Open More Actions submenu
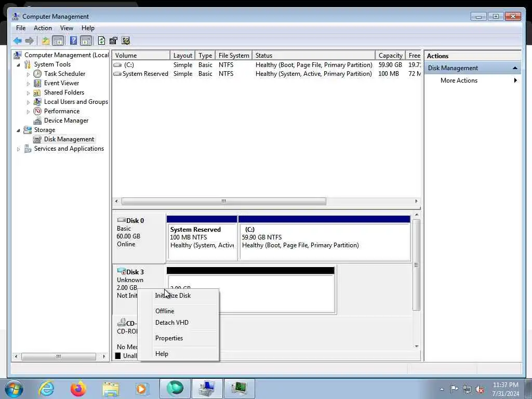Image resolution: width=532 pixels, height=399 pixels. pos(472,81)
